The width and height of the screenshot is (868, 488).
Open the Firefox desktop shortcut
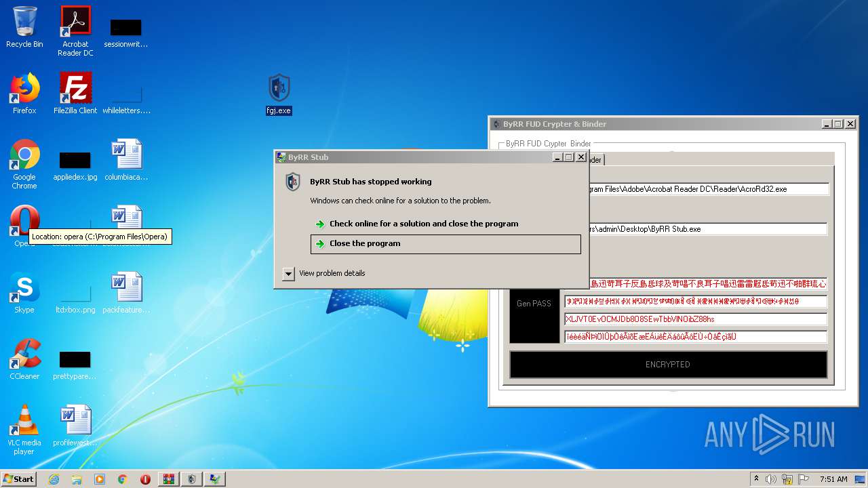[24, 94]
